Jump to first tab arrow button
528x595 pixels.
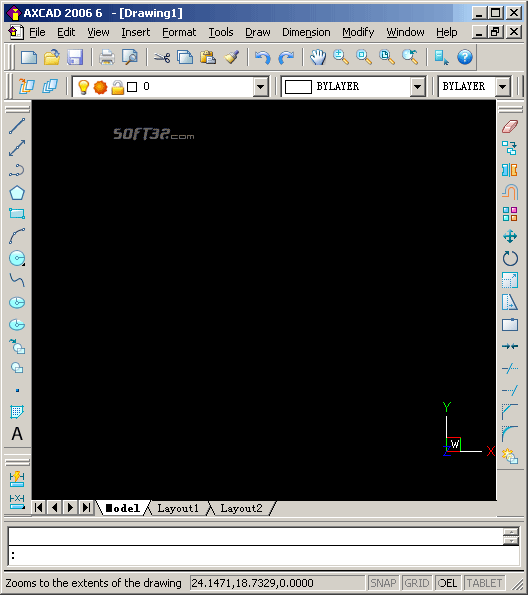click(x=39, y=507)
